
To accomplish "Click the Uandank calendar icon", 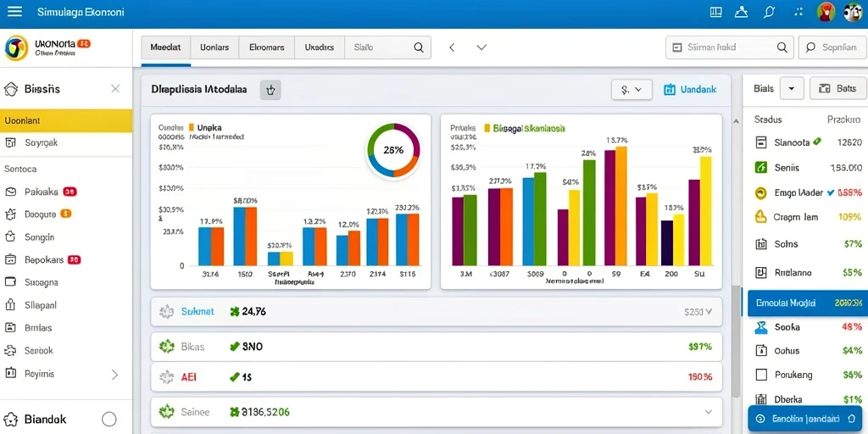I will (x=670, y=89).
